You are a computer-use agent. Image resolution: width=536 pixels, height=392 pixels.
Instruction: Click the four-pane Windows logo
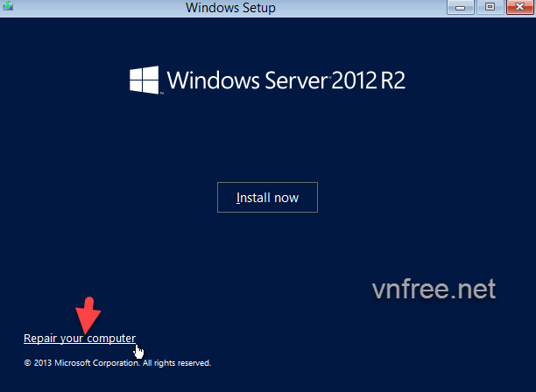(x=144, y=81)
